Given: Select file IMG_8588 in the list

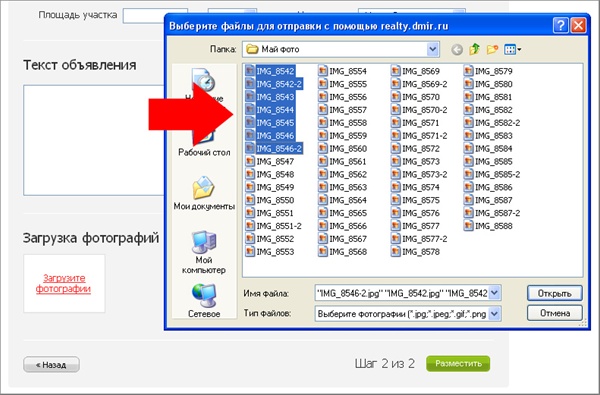Looking at the screenshot, I should [488, 226].
